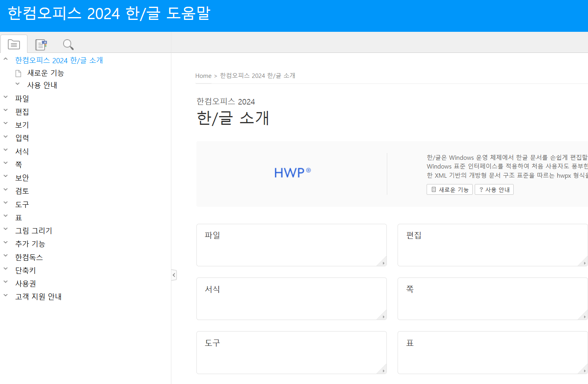This screenshot has width=588, height=384.
Task: Expand the 사용 안내 tree node
Action: coord(17,84)
